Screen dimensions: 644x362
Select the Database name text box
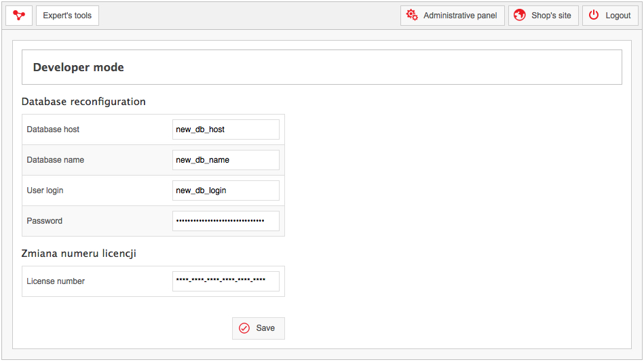click(226, 160)
